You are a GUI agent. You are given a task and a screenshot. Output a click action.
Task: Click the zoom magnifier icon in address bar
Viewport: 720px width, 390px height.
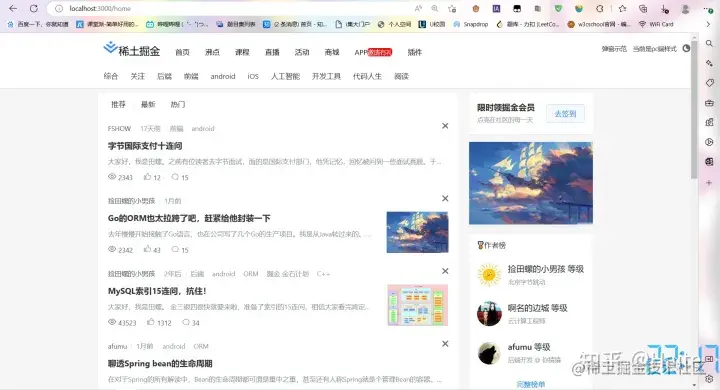pyautogui.click(x=435, y=8)
